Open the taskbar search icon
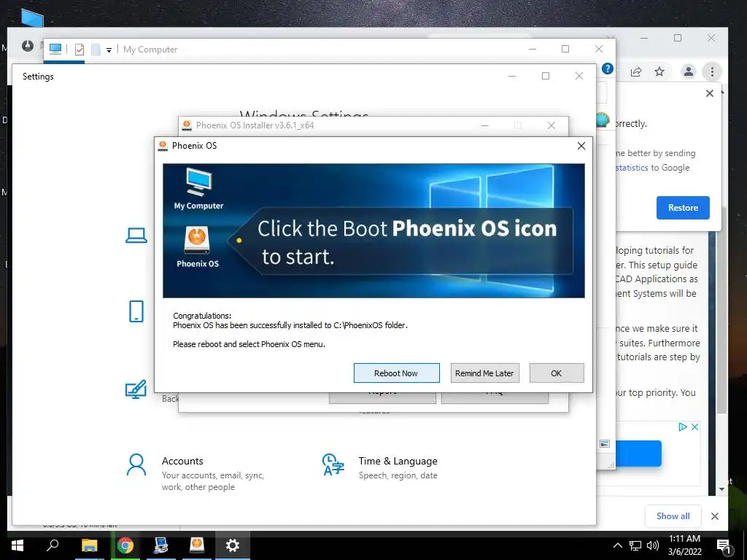747x560 pixels. 53,545
